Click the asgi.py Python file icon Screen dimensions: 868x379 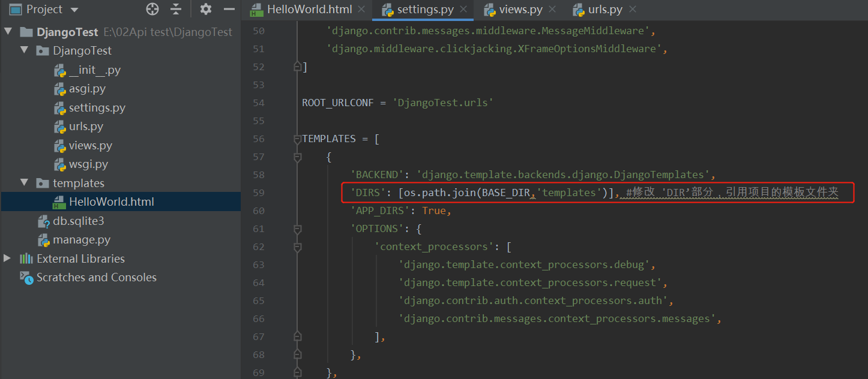point(59,89)
